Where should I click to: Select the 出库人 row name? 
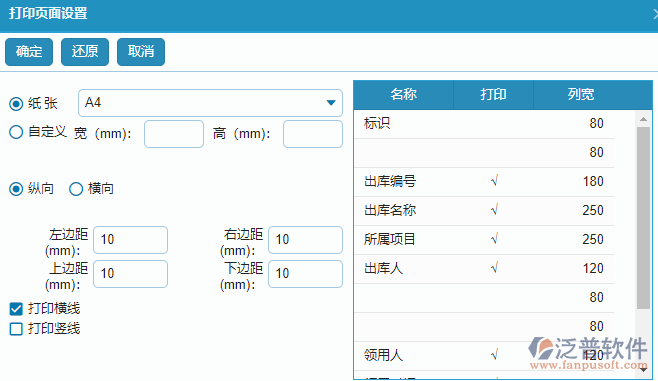pos(384,269)
